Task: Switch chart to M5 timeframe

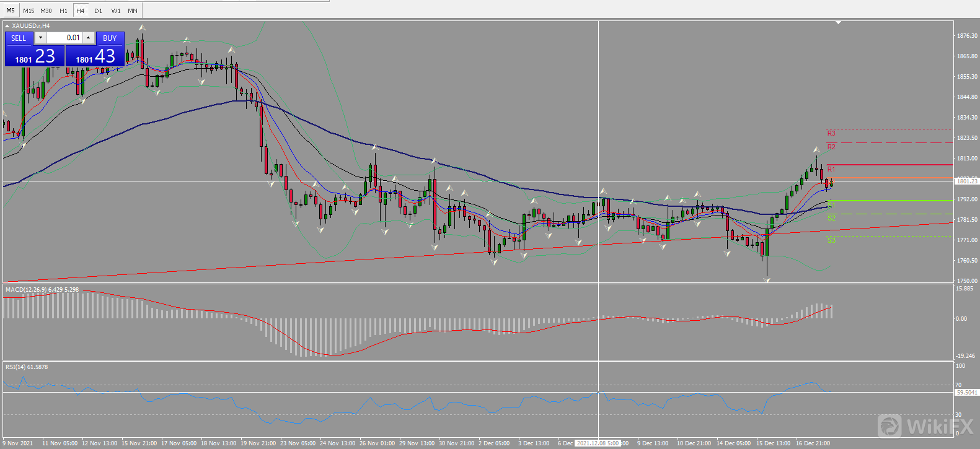Action: click(11, 11)
